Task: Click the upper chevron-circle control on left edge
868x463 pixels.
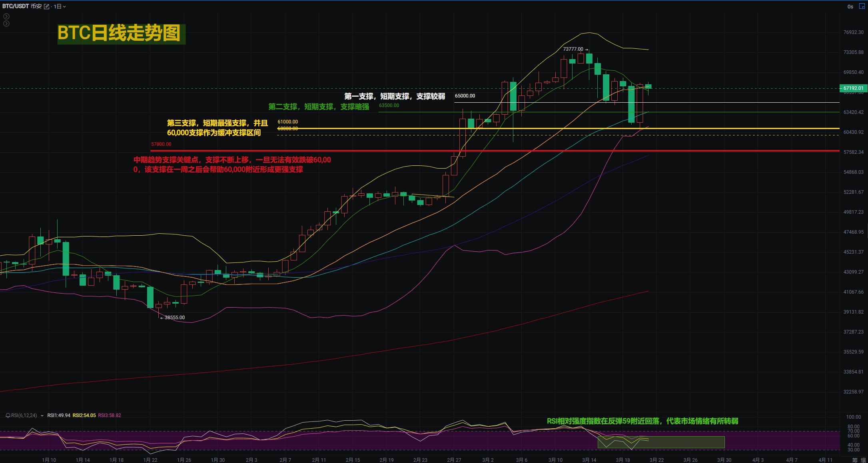Action: (6, 16)
